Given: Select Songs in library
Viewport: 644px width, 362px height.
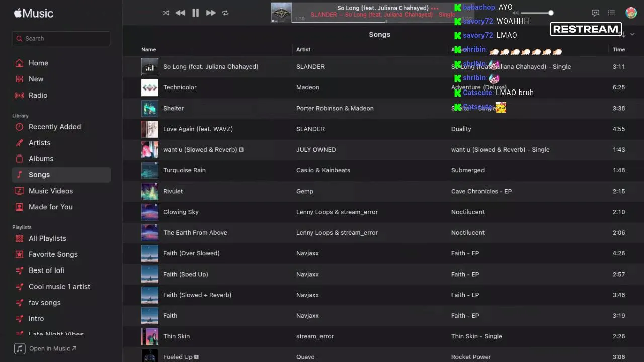Looking at the screenshot, I should pos(61,175).
